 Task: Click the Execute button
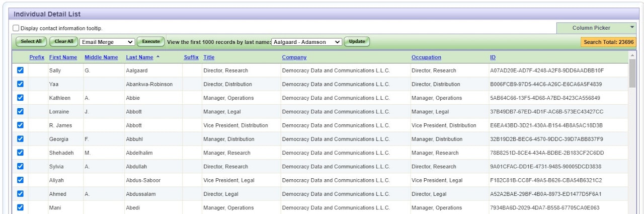click(150, 42)
